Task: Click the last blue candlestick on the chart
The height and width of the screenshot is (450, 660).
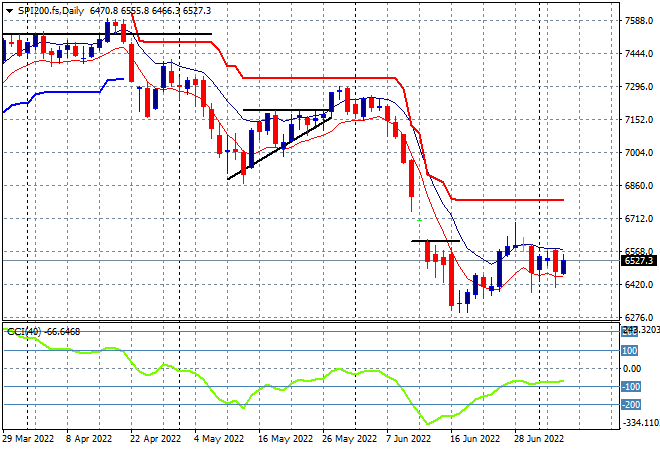Action: pos(564,267)
